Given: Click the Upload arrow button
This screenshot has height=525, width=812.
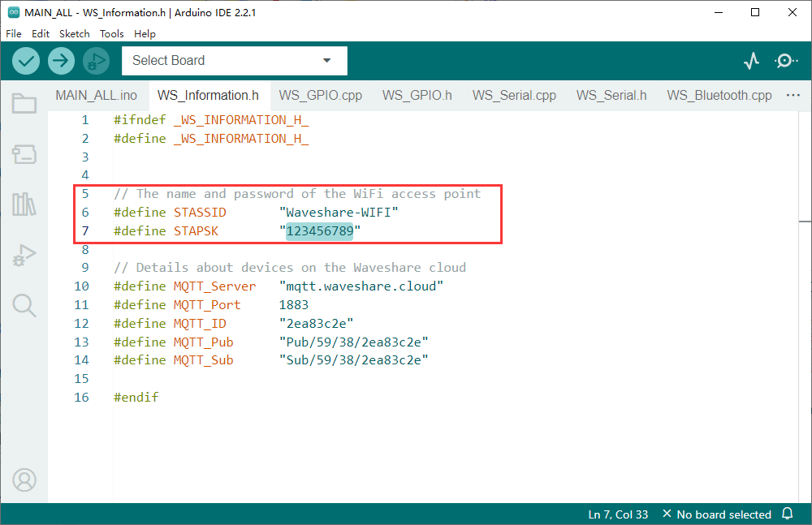Looking at the screenshot, I should pos(61,61).
